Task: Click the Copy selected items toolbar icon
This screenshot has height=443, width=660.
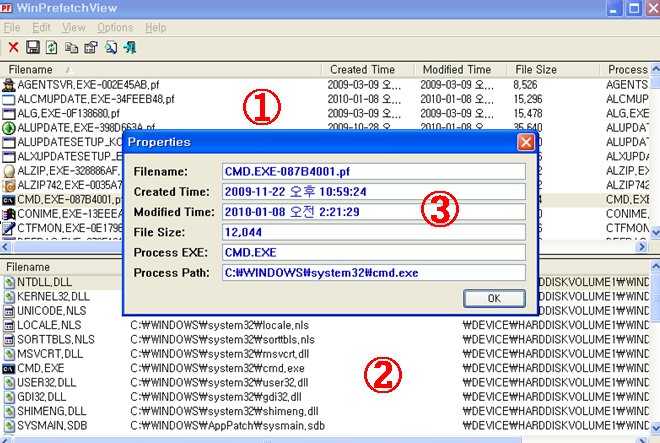Action: pyautogui.click(x=71, y=48)
